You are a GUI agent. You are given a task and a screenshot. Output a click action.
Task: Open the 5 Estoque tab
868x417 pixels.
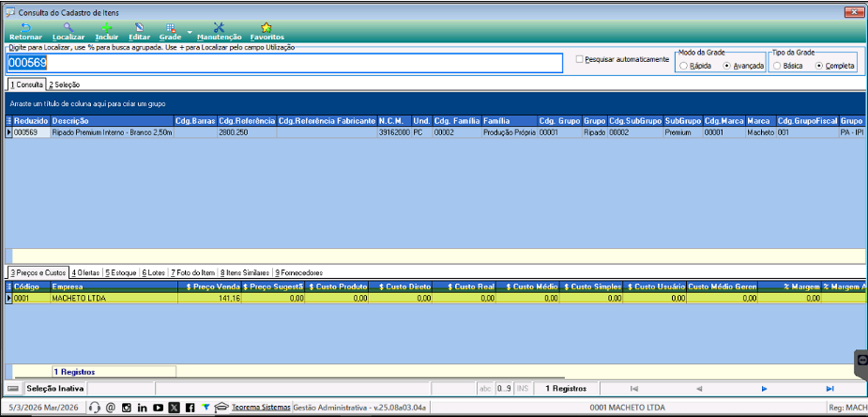point(121,272)
